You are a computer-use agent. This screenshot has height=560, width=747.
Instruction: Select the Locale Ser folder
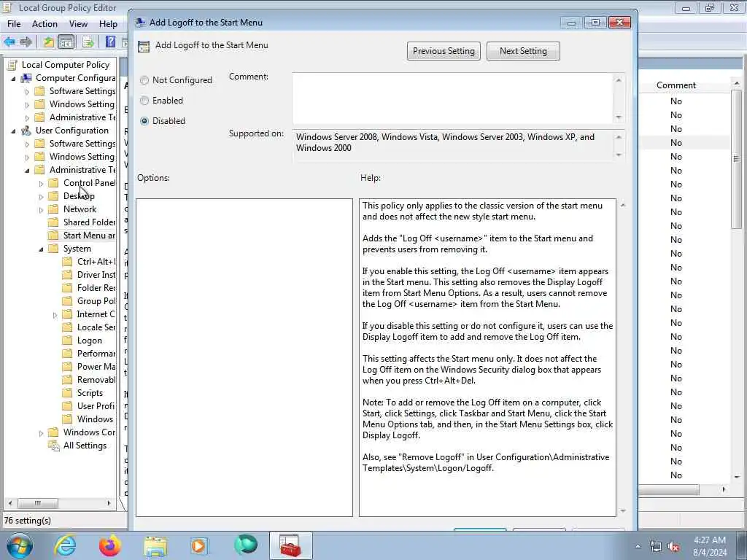pyautogui.click(x=96, y=327)
